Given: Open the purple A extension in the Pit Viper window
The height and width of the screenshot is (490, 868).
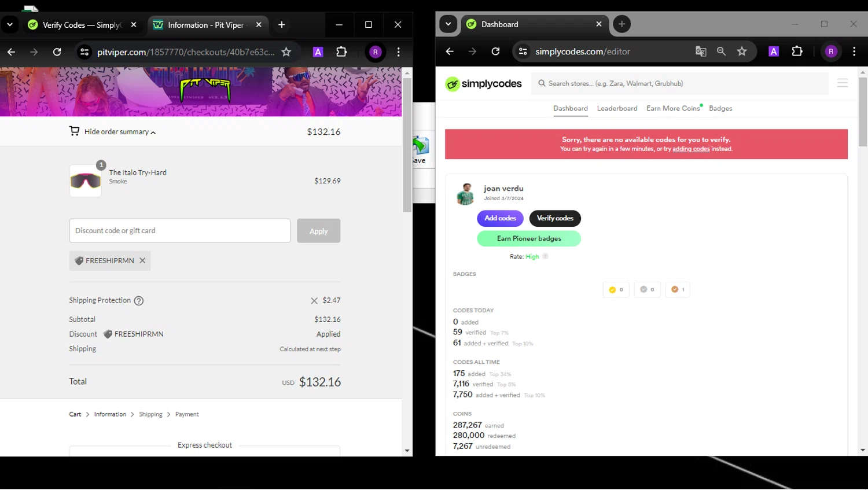Looking at the screenshot, I should click(x=318, y=52).
